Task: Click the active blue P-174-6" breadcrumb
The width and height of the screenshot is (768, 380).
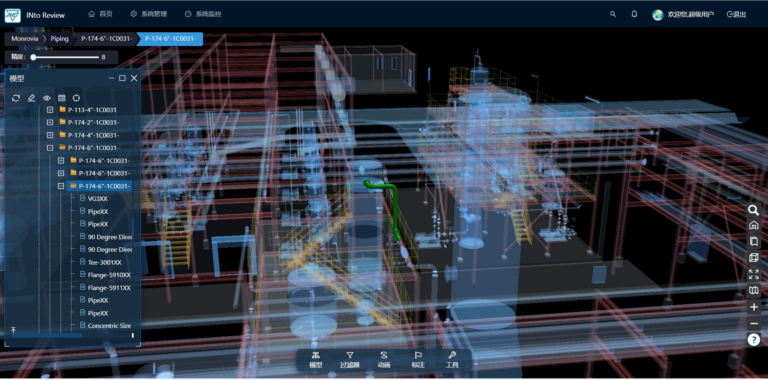Action: [170, 39]
